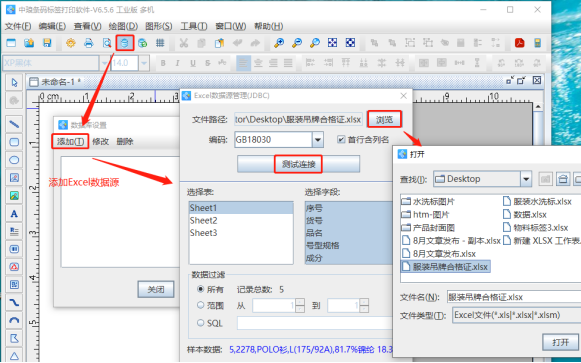Click the 测试连接 button
This screenshot has width=581, height=363.
tap(298, 164)
